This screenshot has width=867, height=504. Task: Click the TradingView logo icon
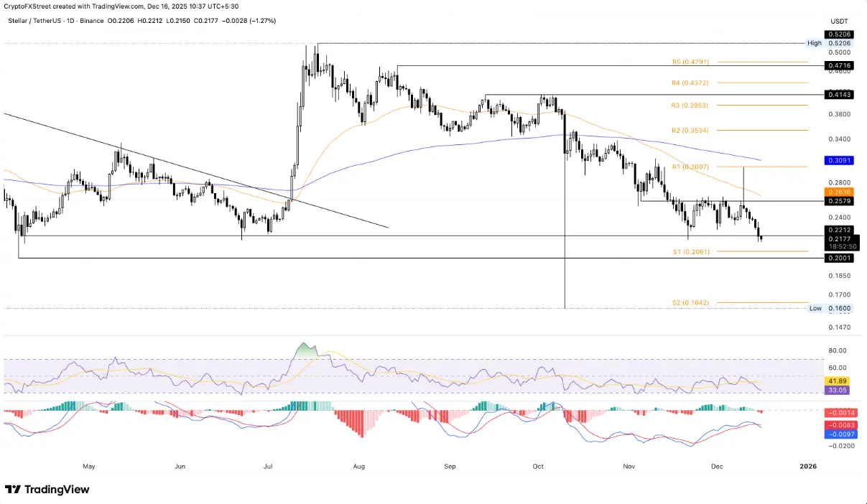[12, 489]
